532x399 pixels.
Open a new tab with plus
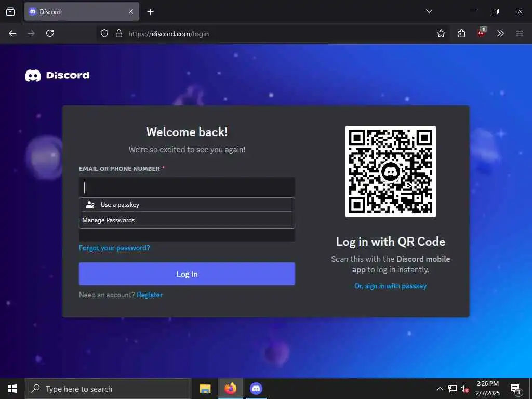tap(150, 12)
